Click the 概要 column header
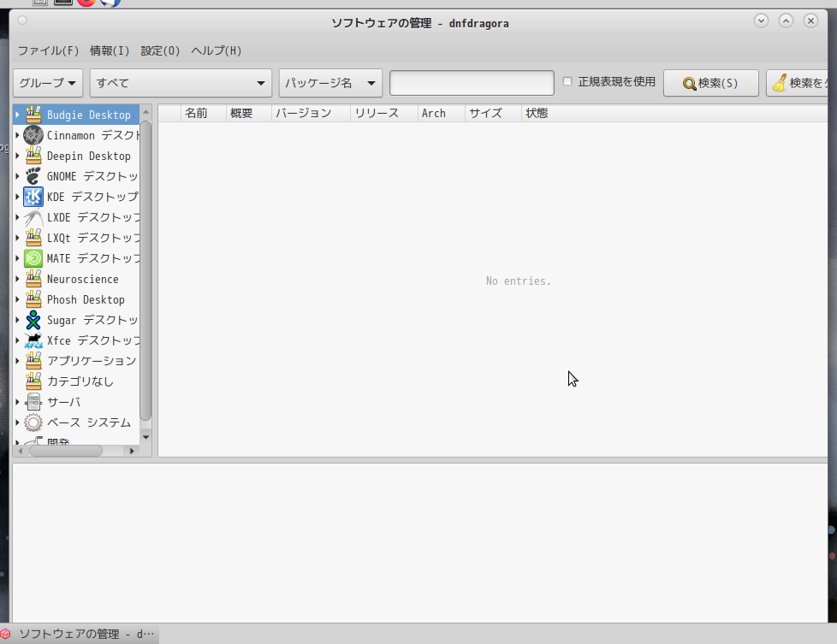 [249, 113]
